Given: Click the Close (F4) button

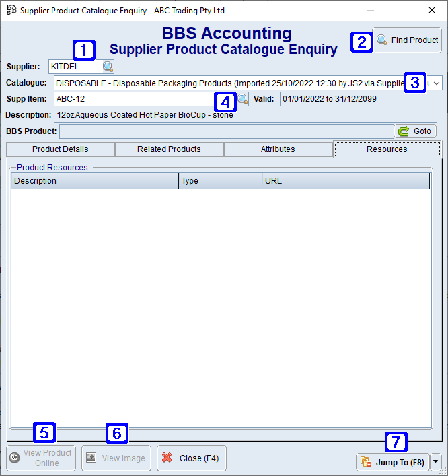Looking at the screenshot, I should (192, 458).
